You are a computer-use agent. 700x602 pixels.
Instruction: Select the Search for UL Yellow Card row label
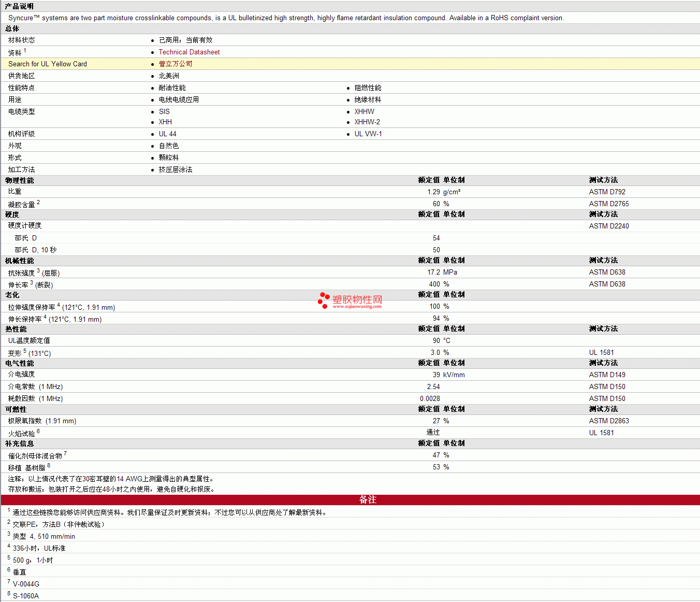48,64
